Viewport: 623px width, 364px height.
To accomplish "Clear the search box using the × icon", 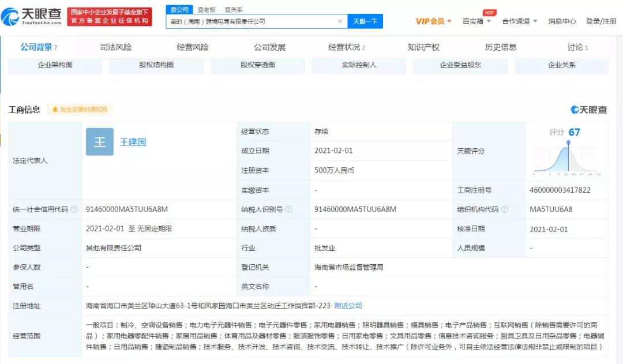I will (x=340, y=20).
